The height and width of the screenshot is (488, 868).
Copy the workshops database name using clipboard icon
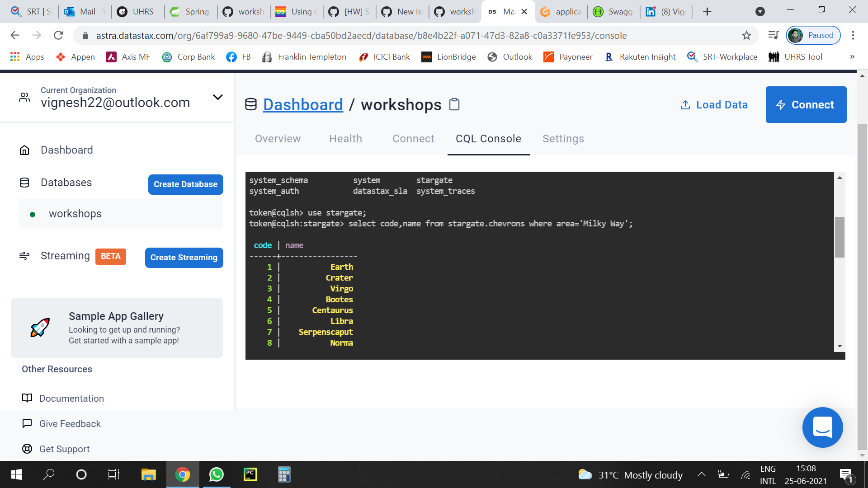point(454,104)
